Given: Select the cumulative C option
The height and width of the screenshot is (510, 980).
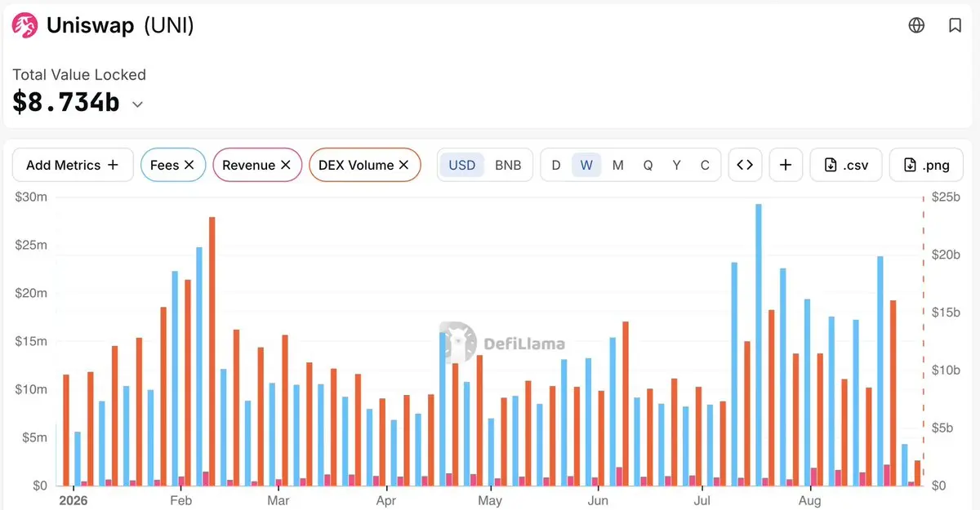Looking at the screenshot, I should tap(705, 165).
